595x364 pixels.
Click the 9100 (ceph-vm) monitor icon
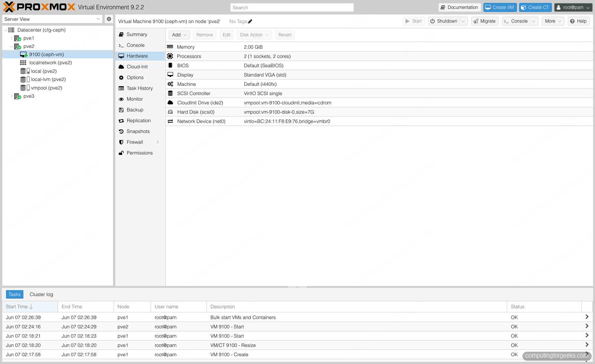coord(24,55)
